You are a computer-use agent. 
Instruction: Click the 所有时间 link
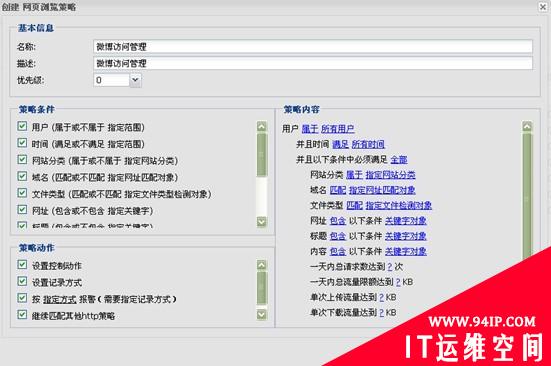tap(368, 144)
